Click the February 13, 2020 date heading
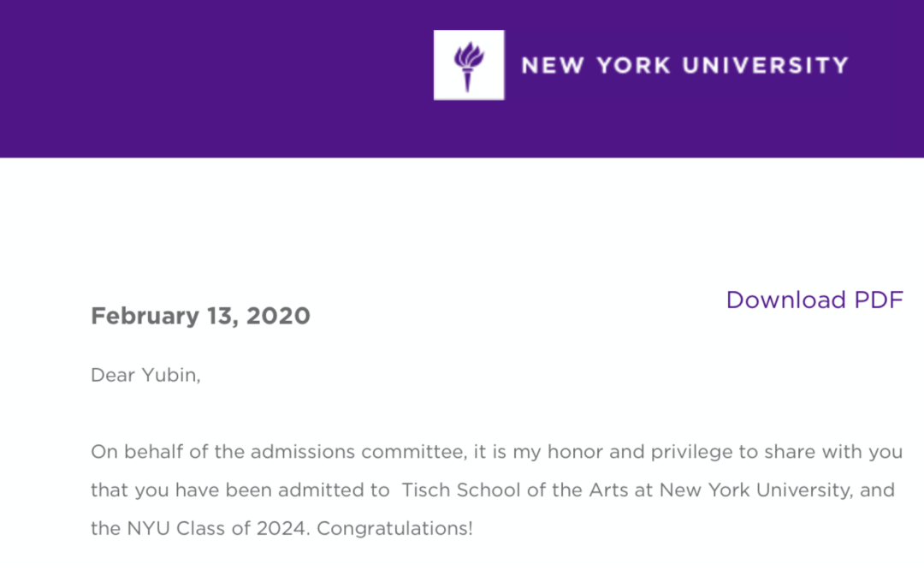The height and width of the screenshot is (588, 924). 200,316
